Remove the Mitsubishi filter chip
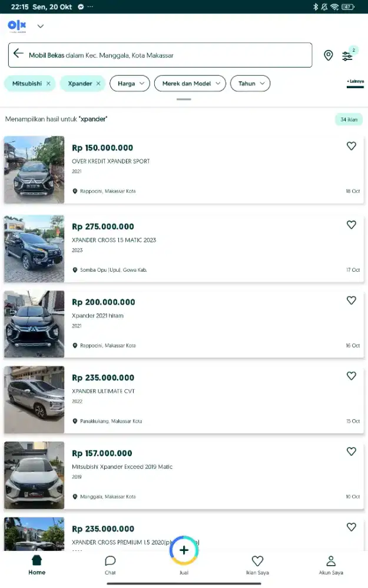The width and height of the screenshot is (368, 588). point(48,83)
